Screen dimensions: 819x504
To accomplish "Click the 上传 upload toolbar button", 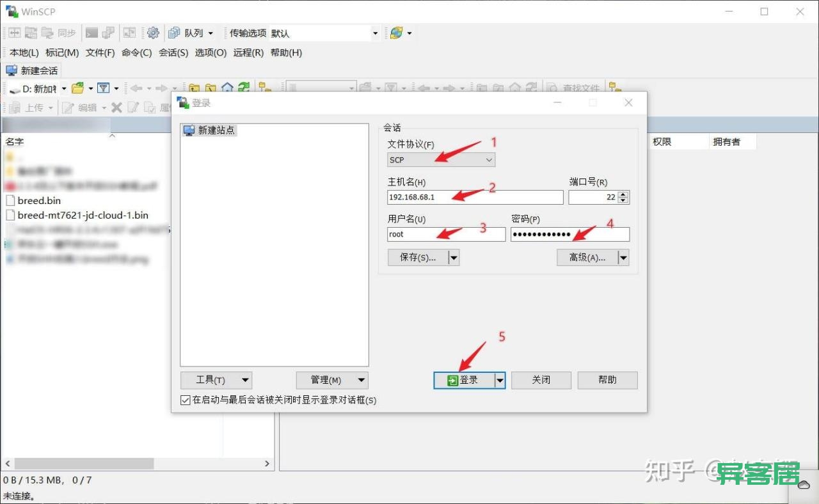I will [x=27, y=107].
